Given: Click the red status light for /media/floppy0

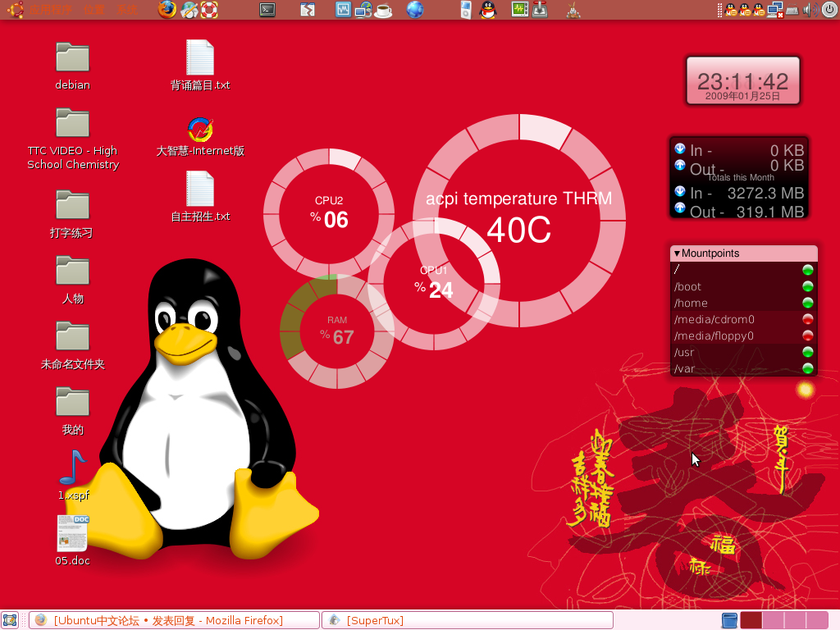Looking at the screenshot, I should coord(808,336).
